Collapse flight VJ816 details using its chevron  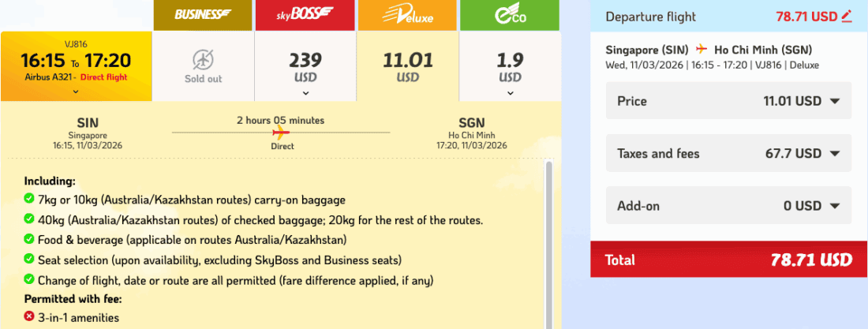pos(76,92)
